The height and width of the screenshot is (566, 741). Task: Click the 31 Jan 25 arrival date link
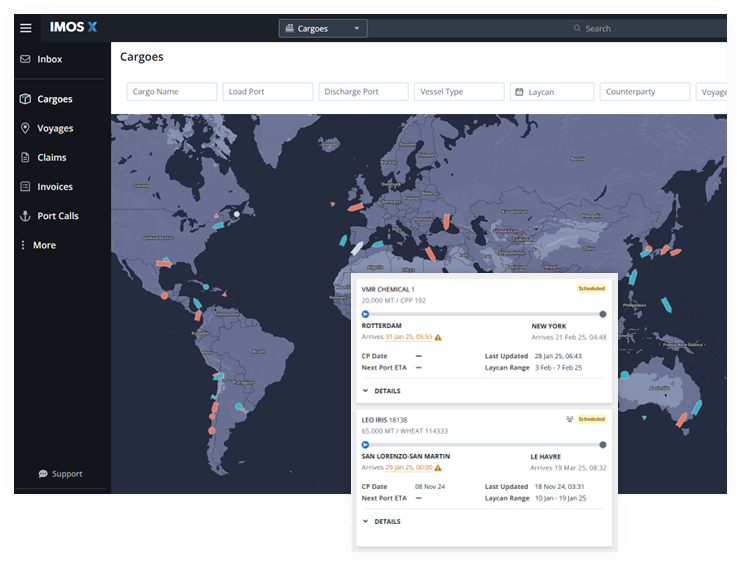pos(408,337)
